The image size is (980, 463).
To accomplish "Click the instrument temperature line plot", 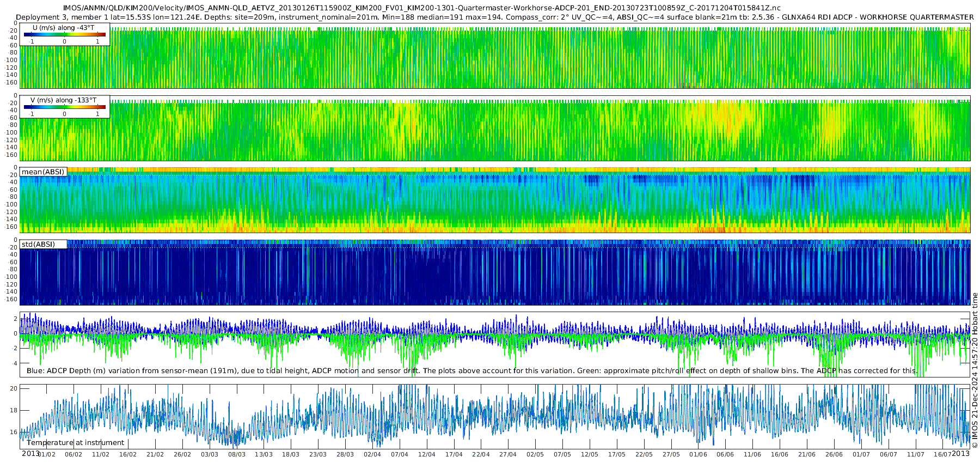I will point(495,417).
